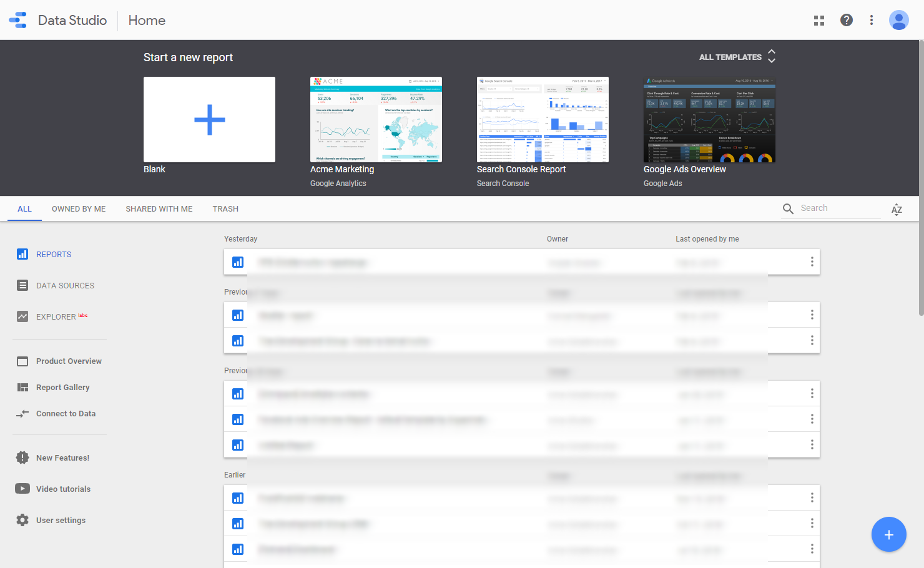
Task: Click the Start a new report heading
Action: (x=188, y=57)
